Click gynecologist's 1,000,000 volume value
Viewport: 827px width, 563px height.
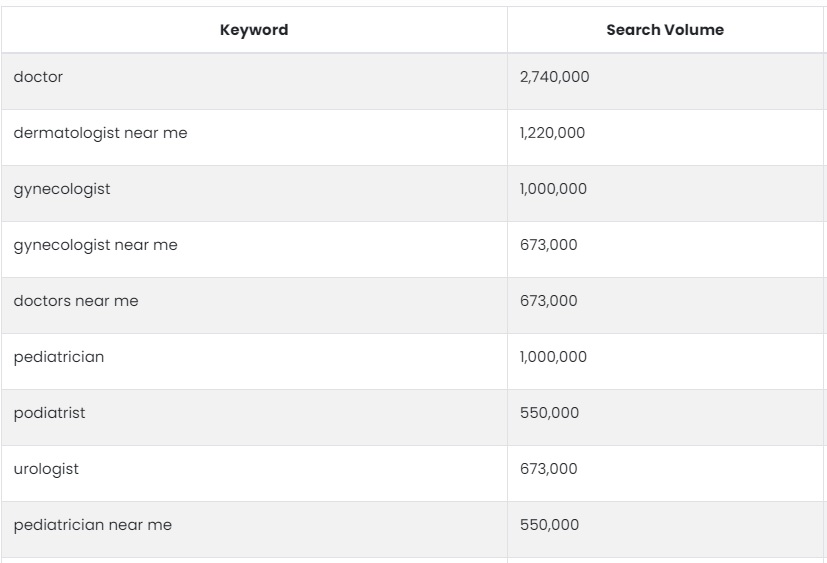click(x=553, y=189)
